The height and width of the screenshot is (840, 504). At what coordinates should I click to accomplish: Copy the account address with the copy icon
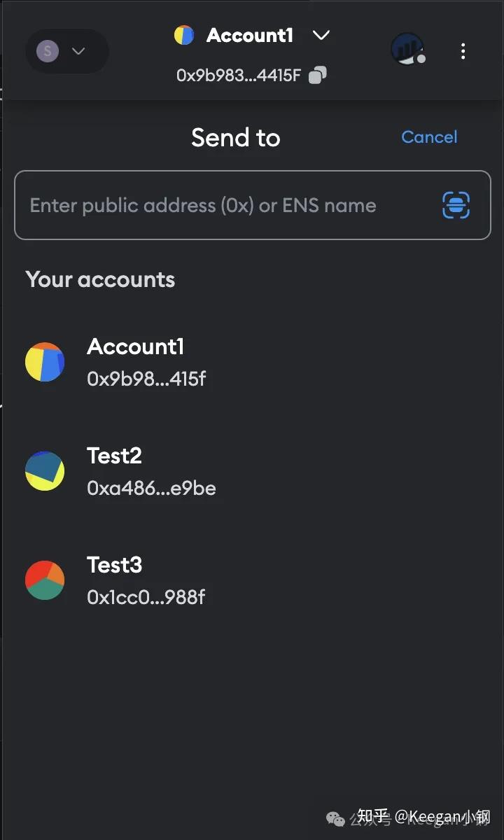[x=318, y=75]
